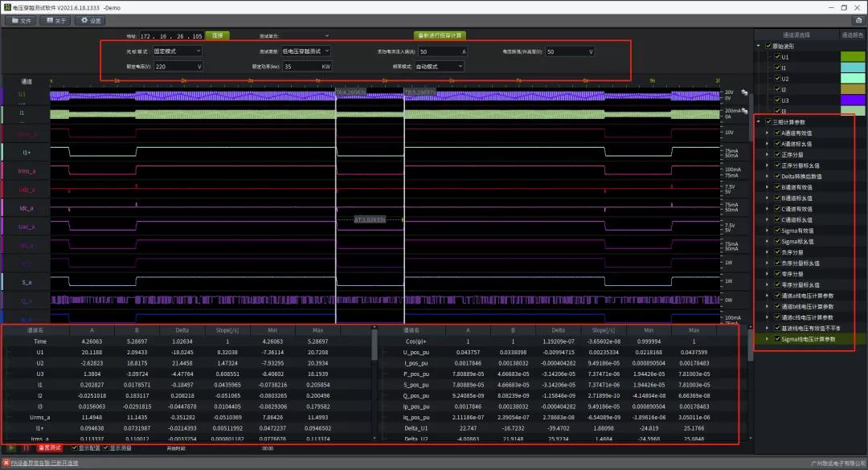Click the green 连接 connect button

pyautogui.click(x=217, y=35)
